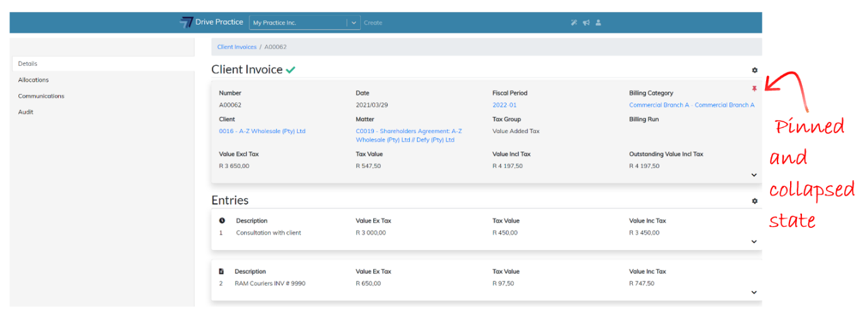Open the Entries section settings gear
The image size is (868, 314).
(755, 201)
